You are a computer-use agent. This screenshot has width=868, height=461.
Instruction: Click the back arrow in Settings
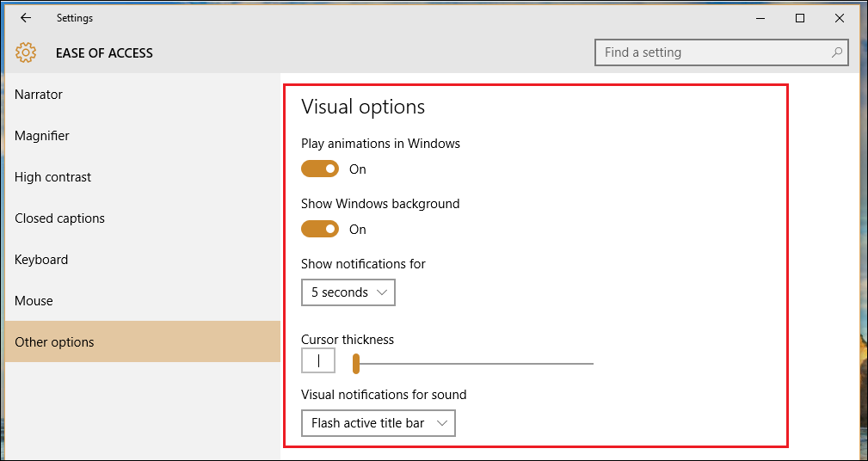pos(26,18)
